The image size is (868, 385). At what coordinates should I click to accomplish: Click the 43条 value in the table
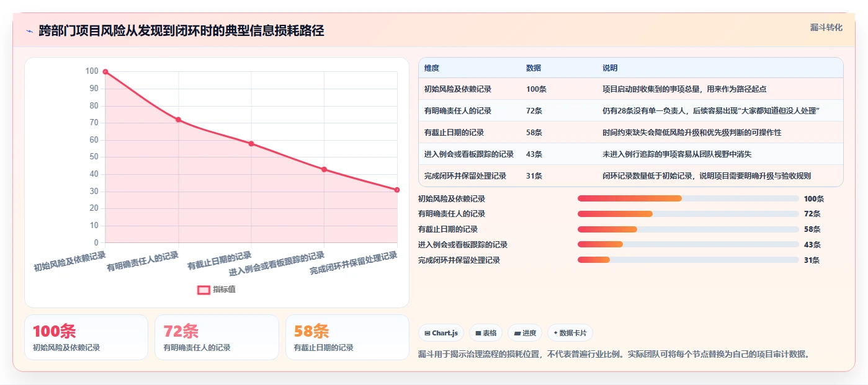(x=534, y=154)
